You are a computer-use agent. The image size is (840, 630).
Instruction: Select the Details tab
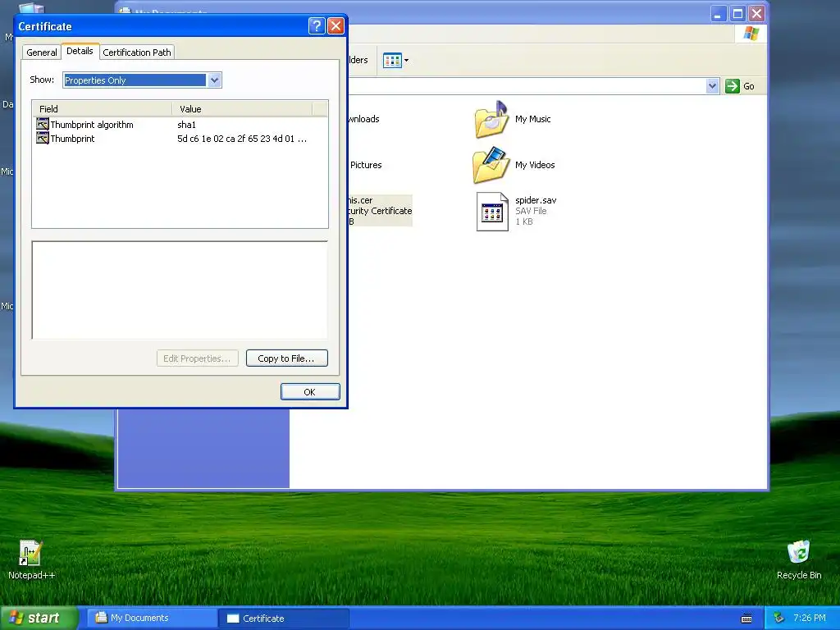tap(80, 51)
